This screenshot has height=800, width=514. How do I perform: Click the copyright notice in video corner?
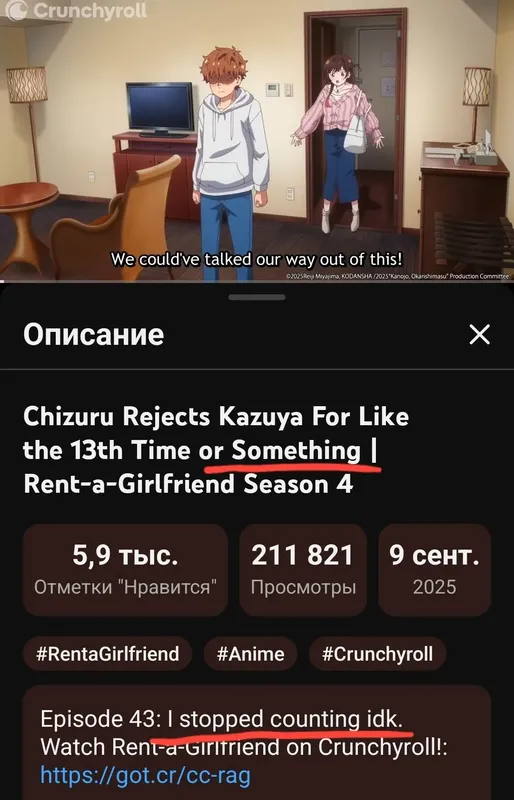tap(397, 276)
